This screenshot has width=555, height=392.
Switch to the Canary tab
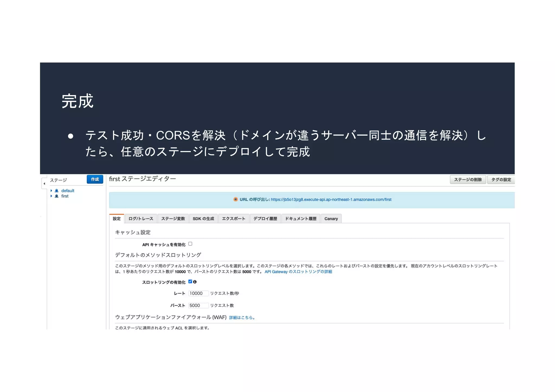pyautogui.click(x=331, y=218)
